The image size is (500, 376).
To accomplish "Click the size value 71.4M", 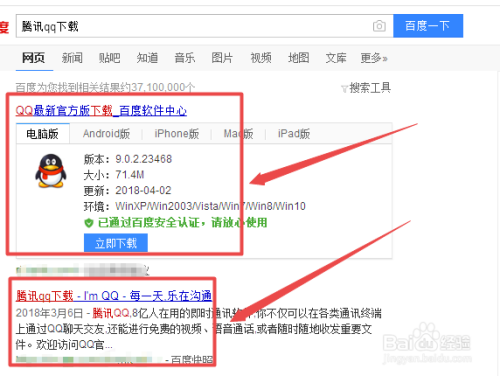I will tap(130, 175).
